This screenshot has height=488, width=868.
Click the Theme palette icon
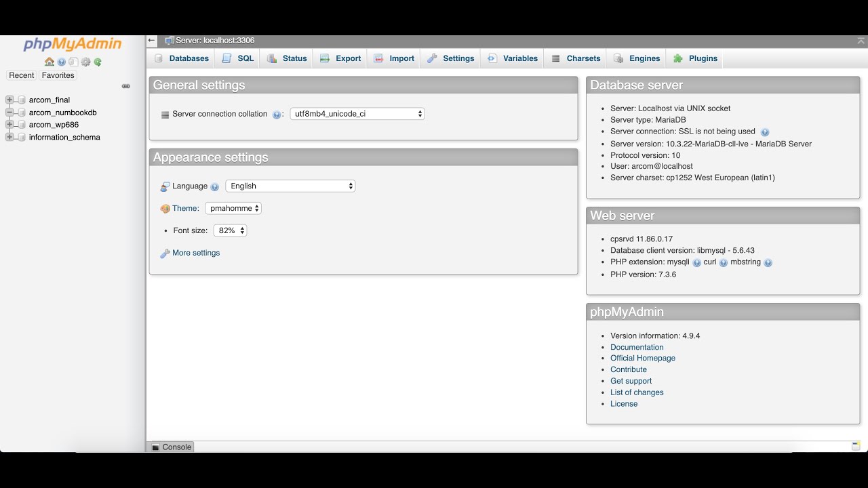pos(165,209)
